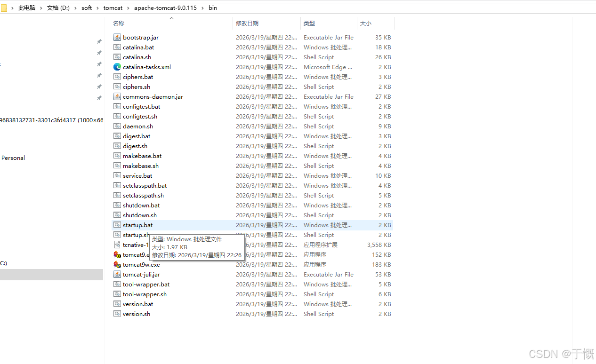Select the tool-wrapper.sh file name
The image size is (596, 364).
[x=145, y=294]
